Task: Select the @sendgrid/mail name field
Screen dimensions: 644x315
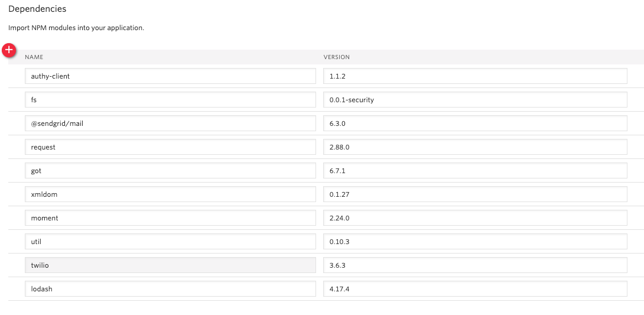Action: [170, 123]
